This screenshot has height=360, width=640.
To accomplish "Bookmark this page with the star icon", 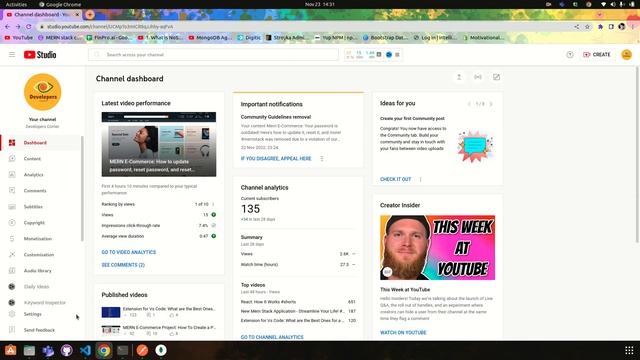I will [x=587, y=27].
